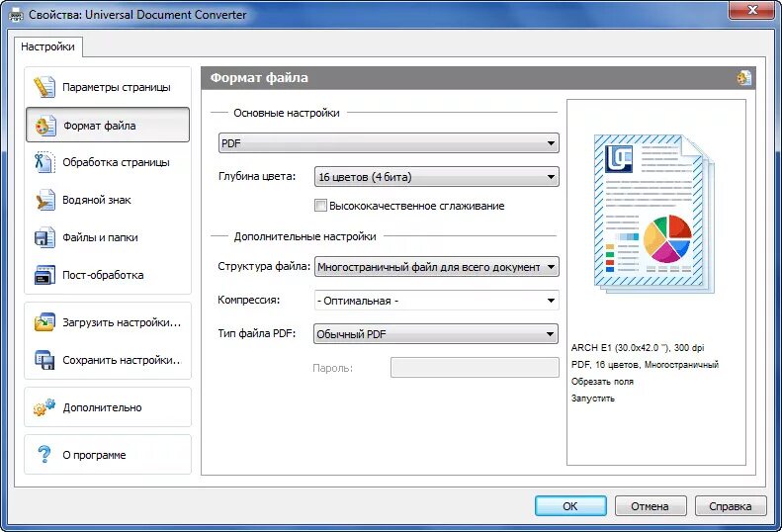This screenshot has height=532, width=782.
Task: Click the 'Дополнительные настройки' group label
Action: [304, 236]
